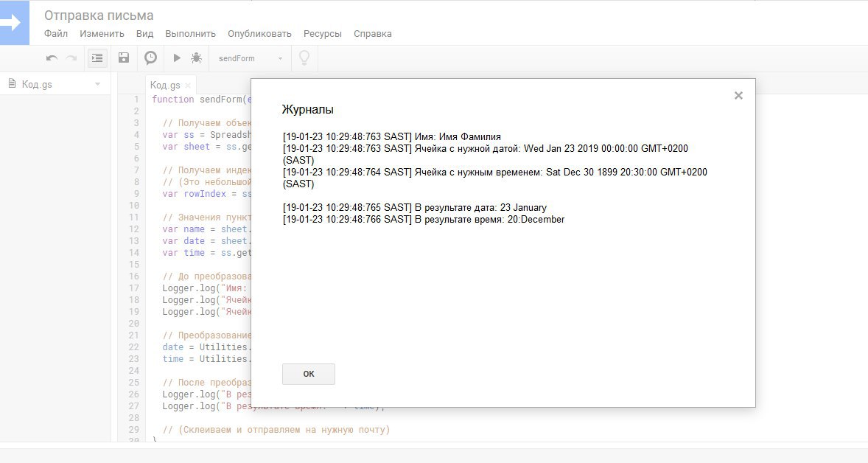Click the Undo arrow in toolbar

pos(52,58)
